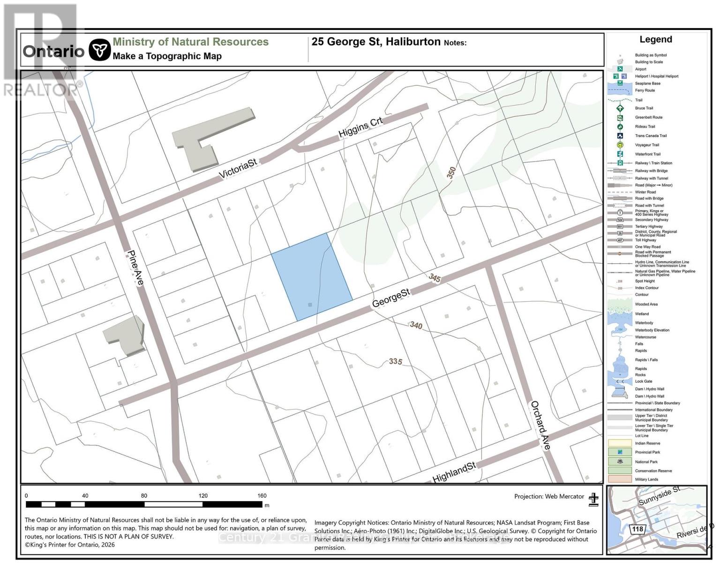Click the Rideau Trail legend icon
Viewport: 728px width, 563px height.
(620, 126)
